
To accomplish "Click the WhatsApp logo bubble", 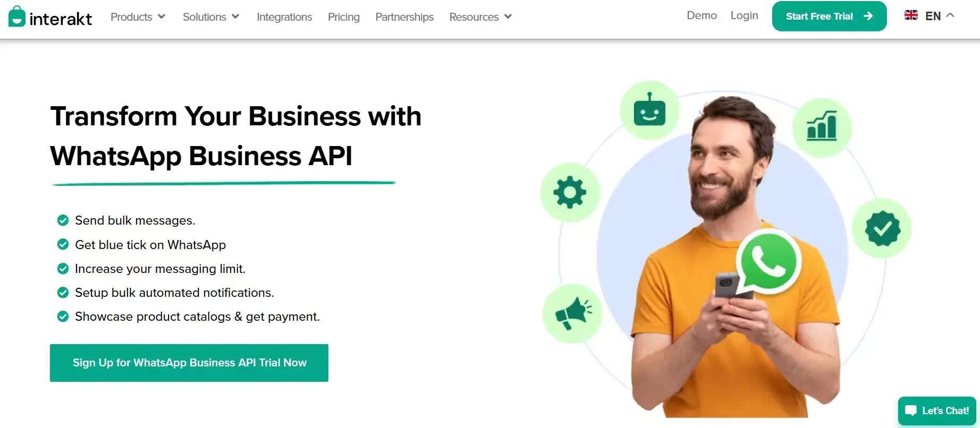I will click(x=768, y=262).
